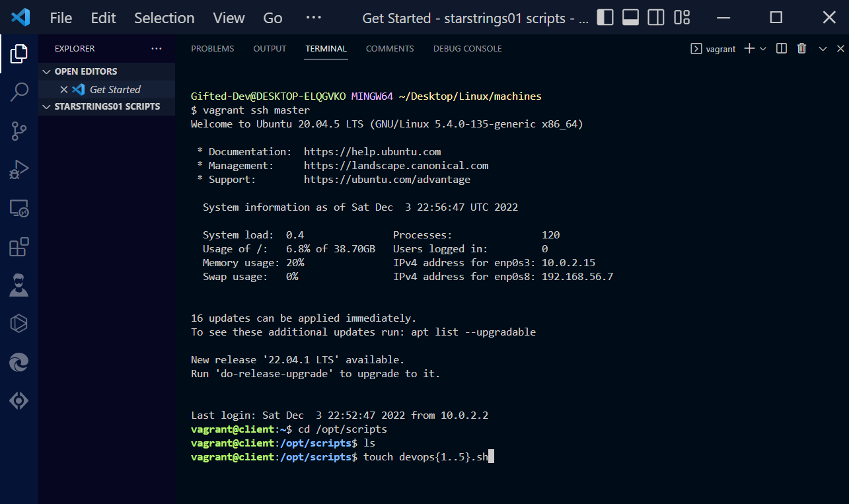Close the terminal panel
The height and width of the screenshot is (504, 849).
click(840, 48)
